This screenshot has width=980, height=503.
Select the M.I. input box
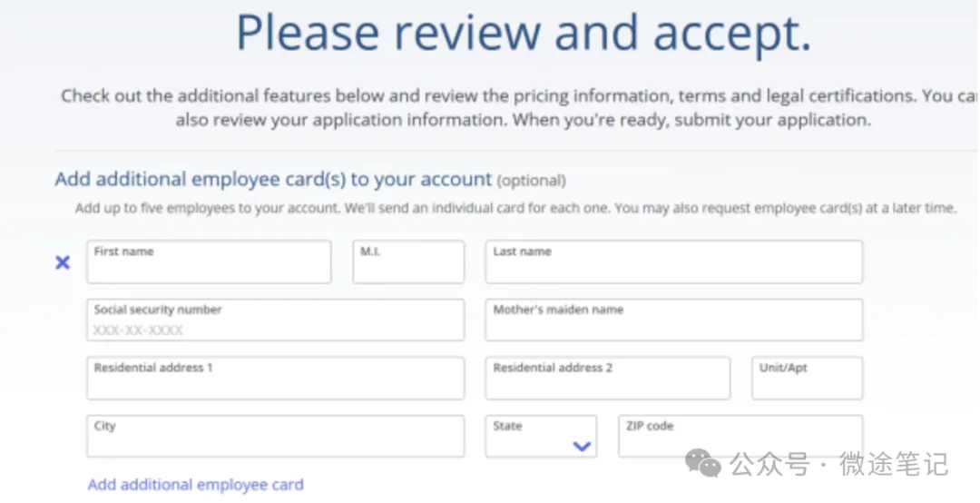tap(408, 261)
